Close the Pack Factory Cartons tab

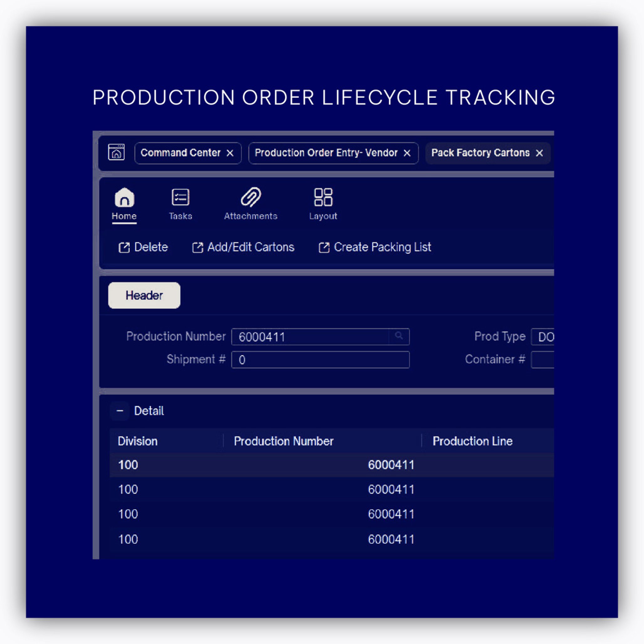[x=539, y=153]
